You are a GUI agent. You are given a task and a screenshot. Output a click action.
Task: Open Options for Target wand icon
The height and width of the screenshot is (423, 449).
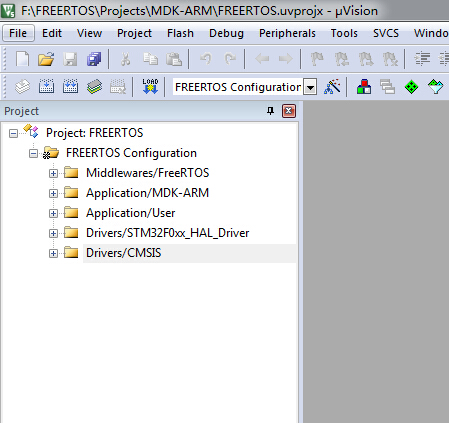click(332, 87)
